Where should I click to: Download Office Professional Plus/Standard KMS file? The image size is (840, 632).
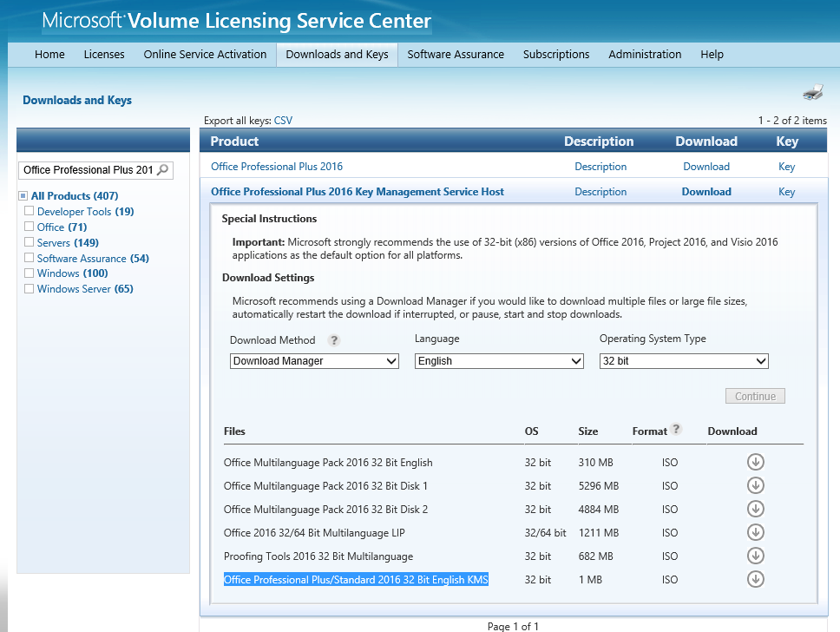(755, 579)
